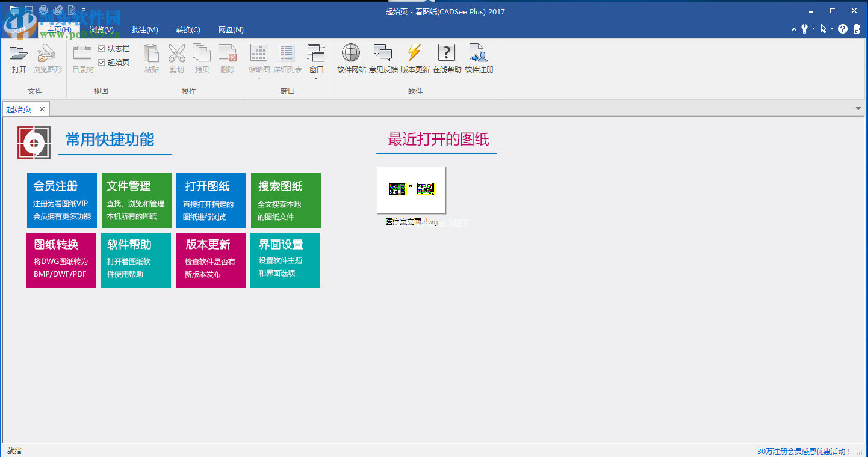868x457 pixels.
Task: Click the page settings icon in quick access toolbar
Action: [72, 10]
